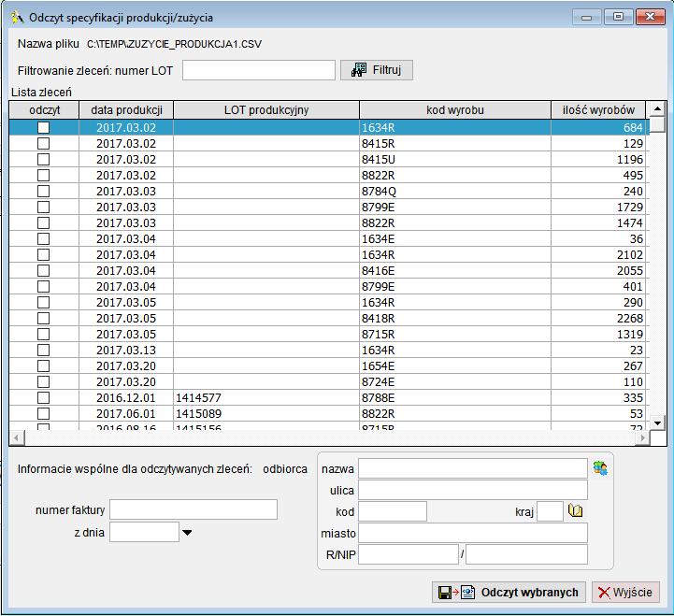This screenshot has width=674, height=616.
Task: Click the miasto input field
Action: pos(473,533)
